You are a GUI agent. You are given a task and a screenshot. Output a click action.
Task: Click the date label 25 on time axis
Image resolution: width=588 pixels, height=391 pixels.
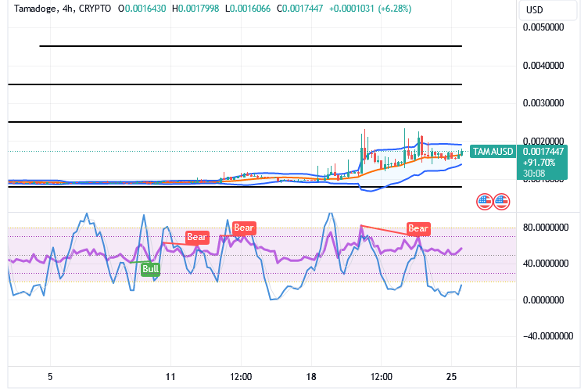pos(451,377)
